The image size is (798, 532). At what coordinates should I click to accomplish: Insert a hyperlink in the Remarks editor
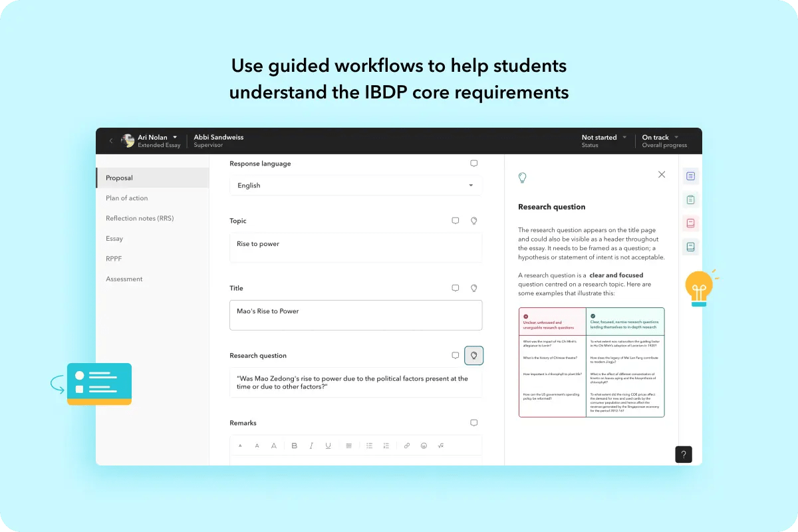click(x=406, y=446)
